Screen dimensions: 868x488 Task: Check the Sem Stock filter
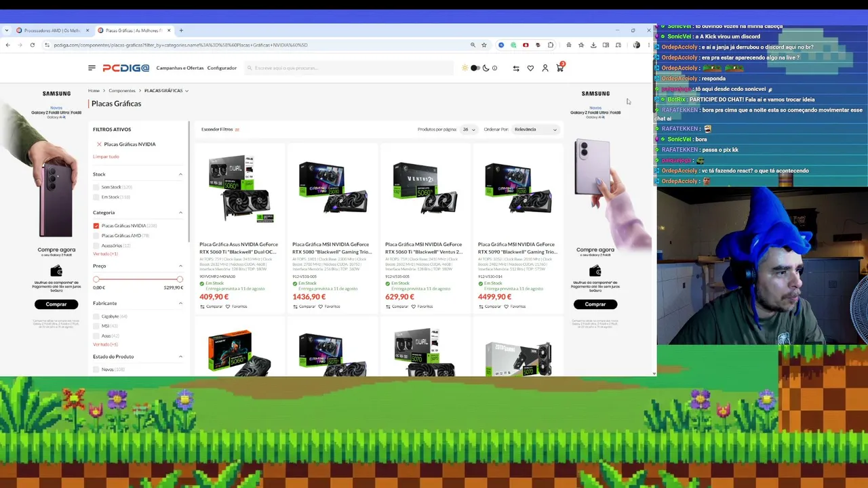(x=96, y=187)
